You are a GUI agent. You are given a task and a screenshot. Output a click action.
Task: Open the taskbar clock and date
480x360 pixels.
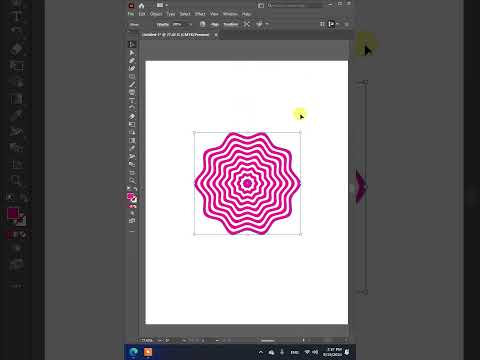click(x=332, y=352)
